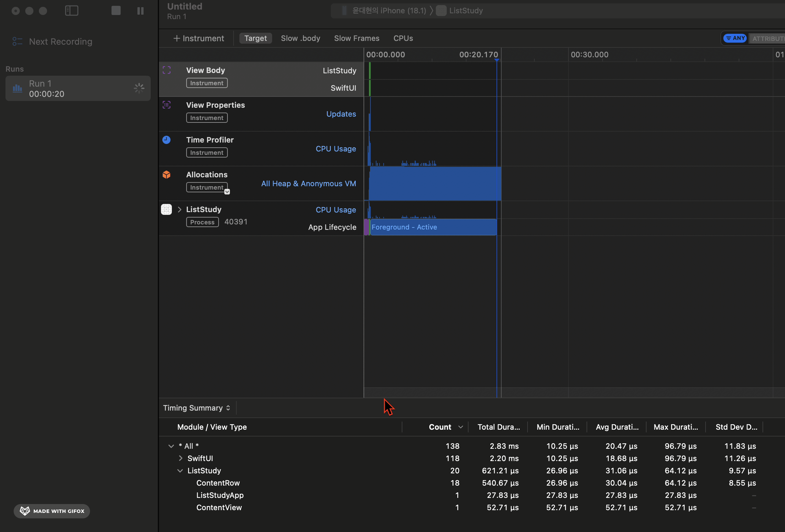Click the Module / View Type column header

pos(212,427)
